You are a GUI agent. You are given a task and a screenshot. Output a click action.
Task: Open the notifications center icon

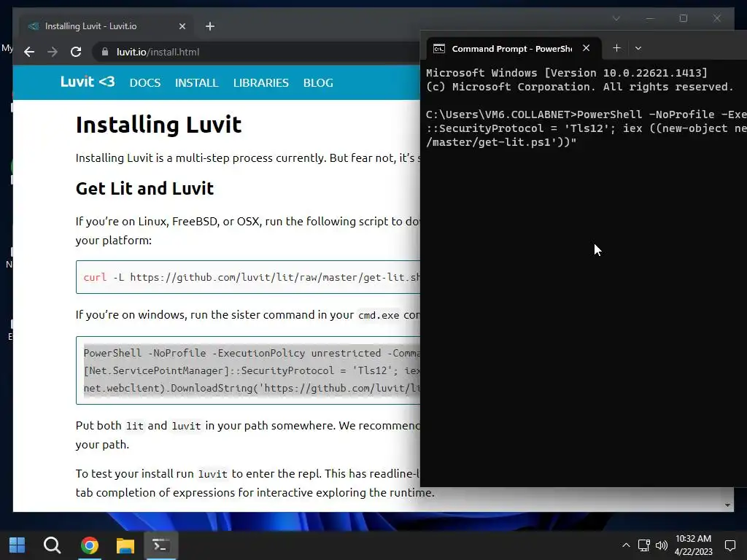[x=729, y=545]
